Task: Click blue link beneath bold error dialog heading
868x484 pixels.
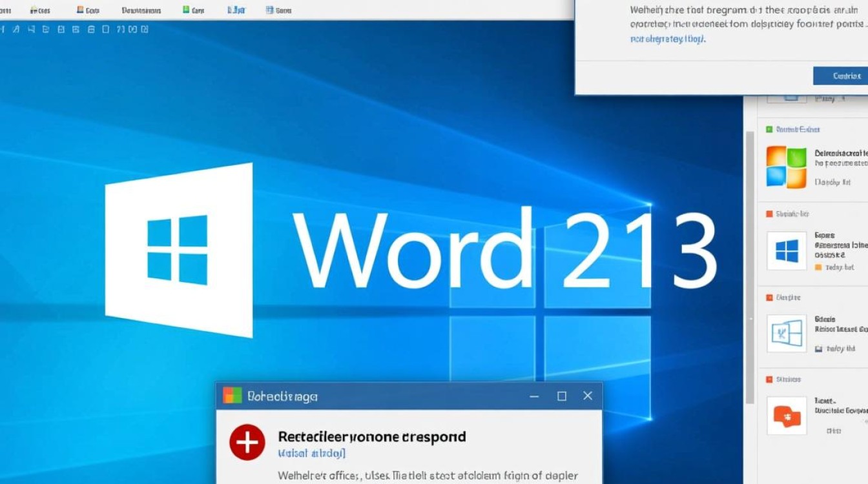Action: pyautogui.click(x=311, y=454)
